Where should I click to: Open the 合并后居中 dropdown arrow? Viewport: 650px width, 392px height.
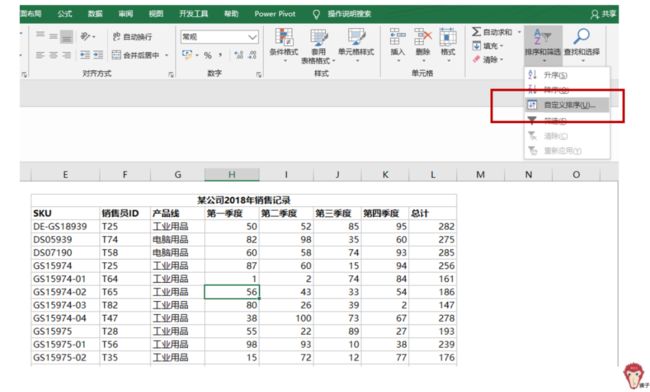pyautogui.click(x=167, y=55)
